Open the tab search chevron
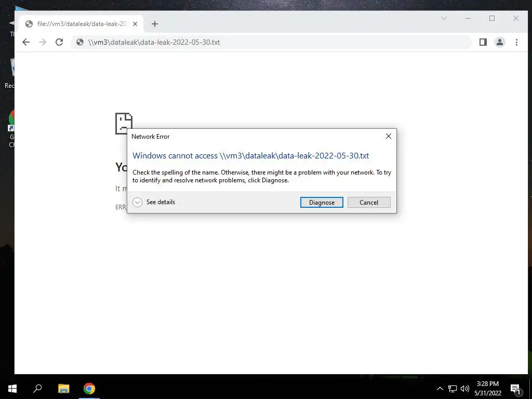 444,18
